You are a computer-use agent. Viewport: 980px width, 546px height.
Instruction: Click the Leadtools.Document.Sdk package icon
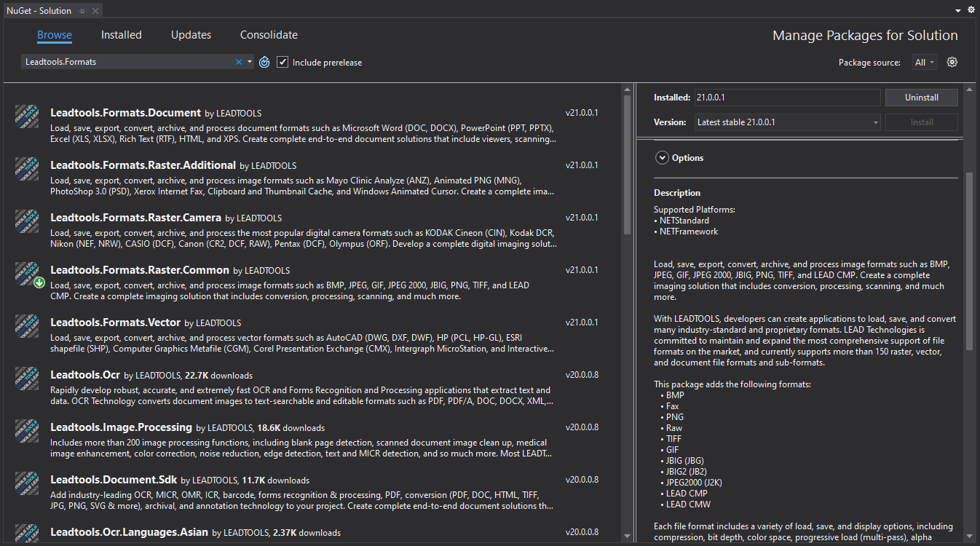[27, 483]
